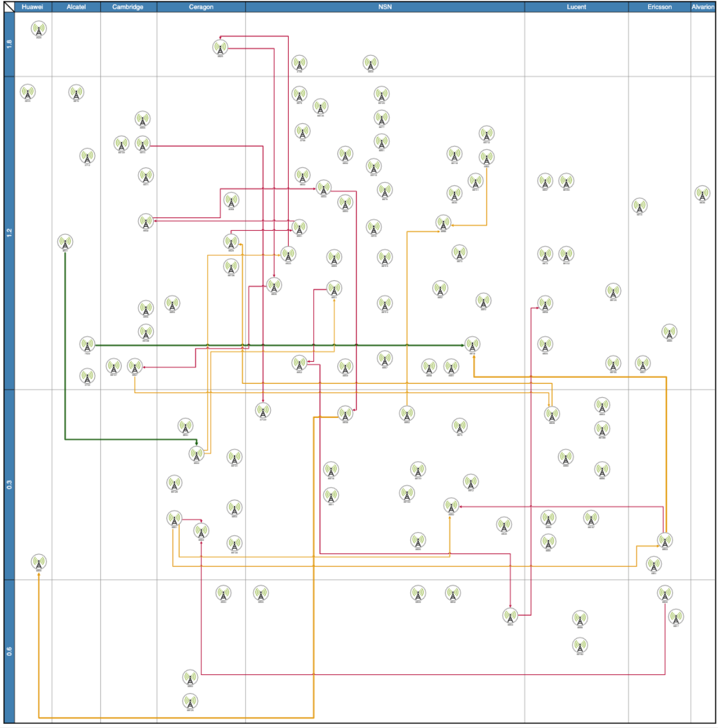
Task: Select the only antenna in the Alvarion column
Action: point(702,194)
